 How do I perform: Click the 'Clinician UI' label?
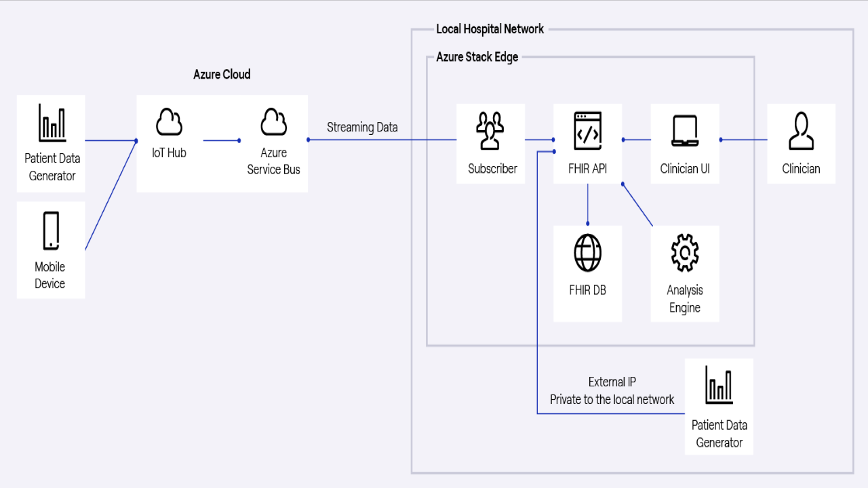coord(685,169)
